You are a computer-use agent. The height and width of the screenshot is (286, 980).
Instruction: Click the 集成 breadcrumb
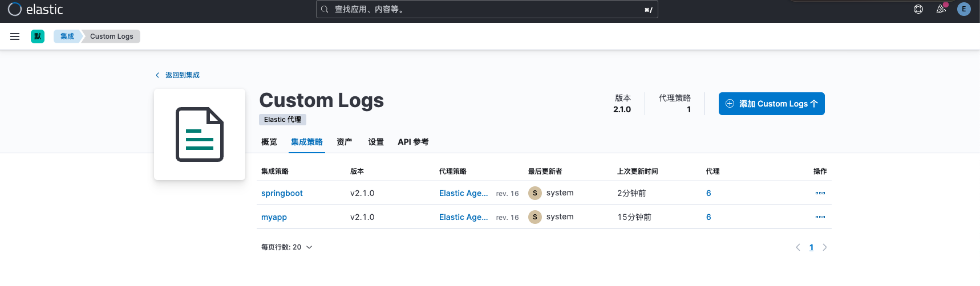point(67,36)
